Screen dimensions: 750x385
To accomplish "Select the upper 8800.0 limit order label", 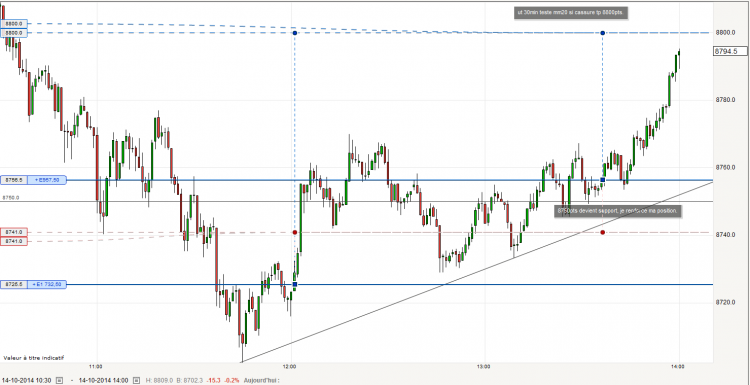I will [x=15, y=23].
